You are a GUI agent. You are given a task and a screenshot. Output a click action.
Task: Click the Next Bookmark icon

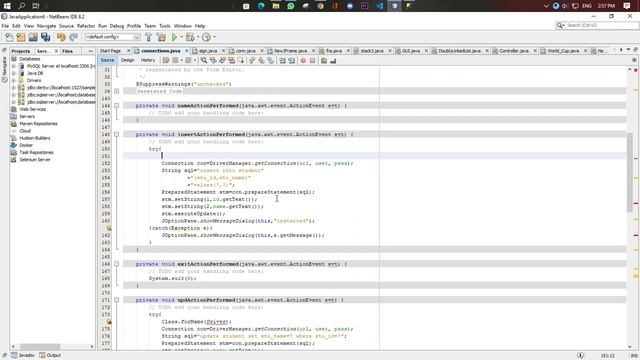point(261,60)
